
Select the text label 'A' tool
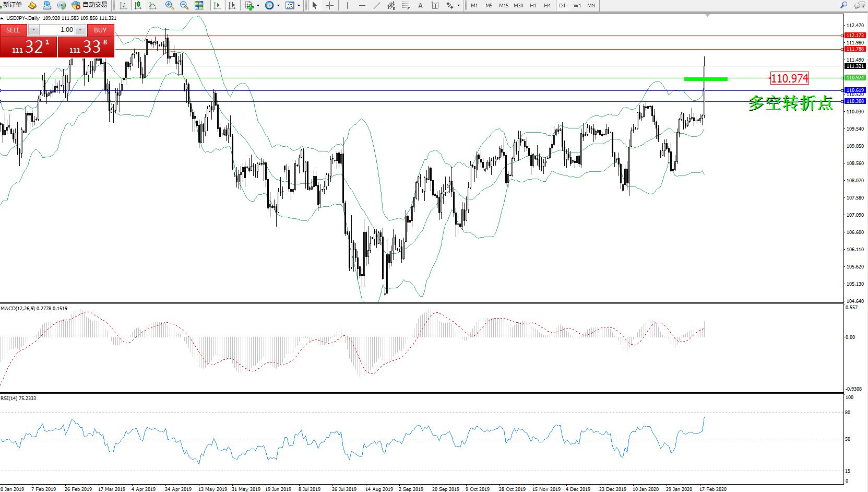[420, 5]
